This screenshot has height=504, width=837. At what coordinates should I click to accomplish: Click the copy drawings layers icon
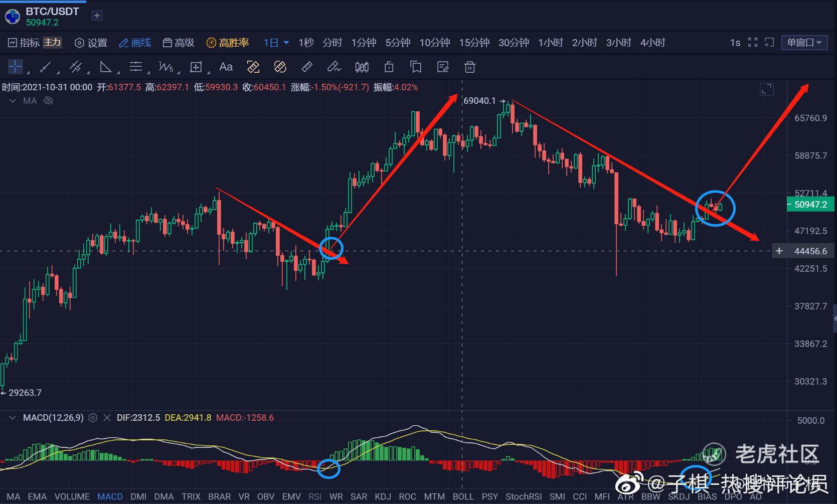pyautogui.click(x=416, y=67)
